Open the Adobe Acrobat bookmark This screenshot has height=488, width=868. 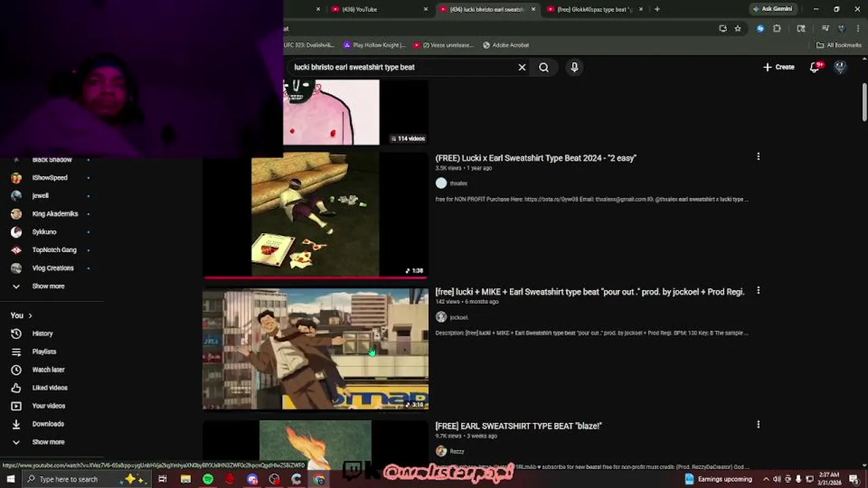pos(506,45)
